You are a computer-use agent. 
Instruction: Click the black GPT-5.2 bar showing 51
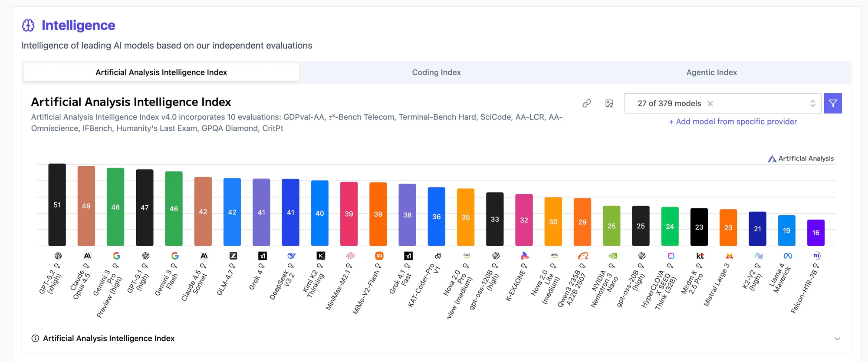[x=57, y=204]
